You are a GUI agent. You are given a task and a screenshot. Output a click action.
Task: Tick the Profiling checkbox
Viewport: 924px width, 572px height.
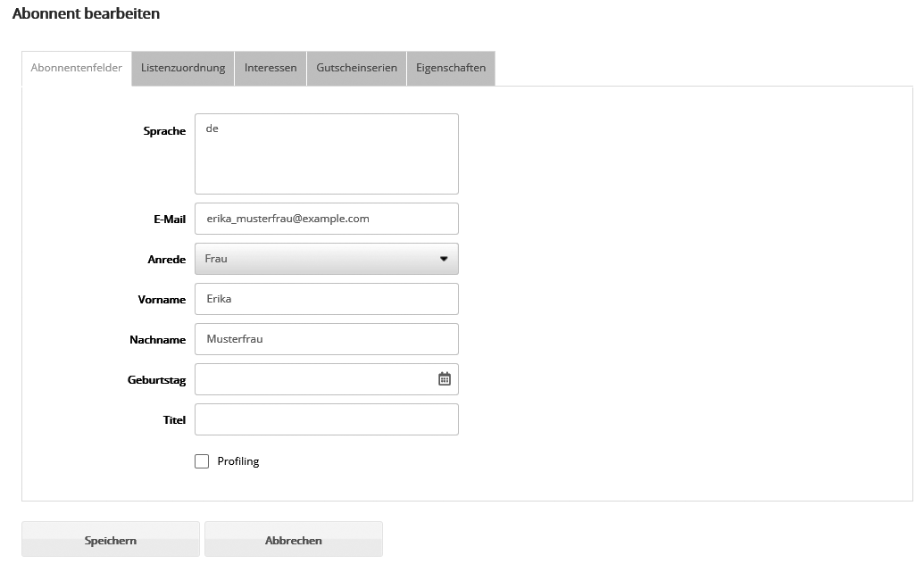[x=202, y=461]
